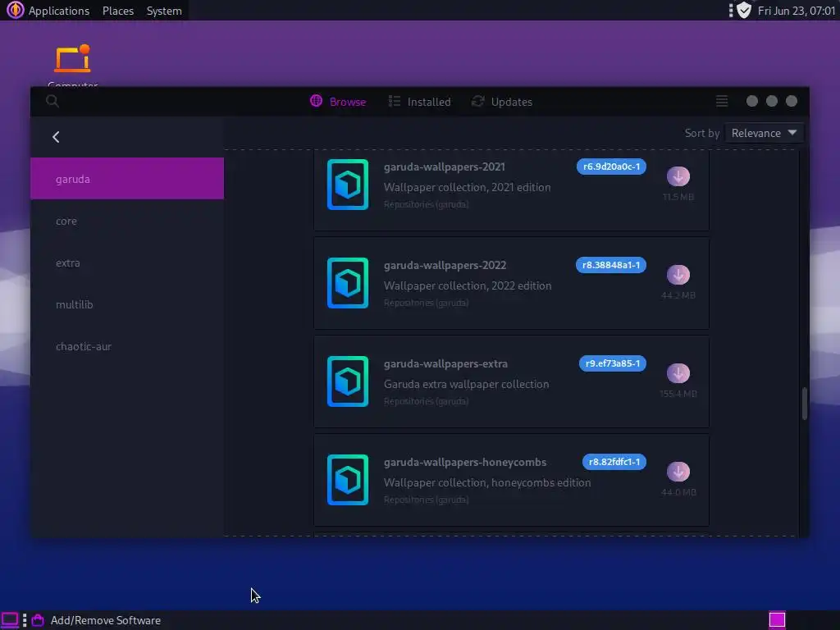This screenshot has width=840, height=630.
Task: Click the show desktop icon in the bottom panel
Action: click(10, 620)
